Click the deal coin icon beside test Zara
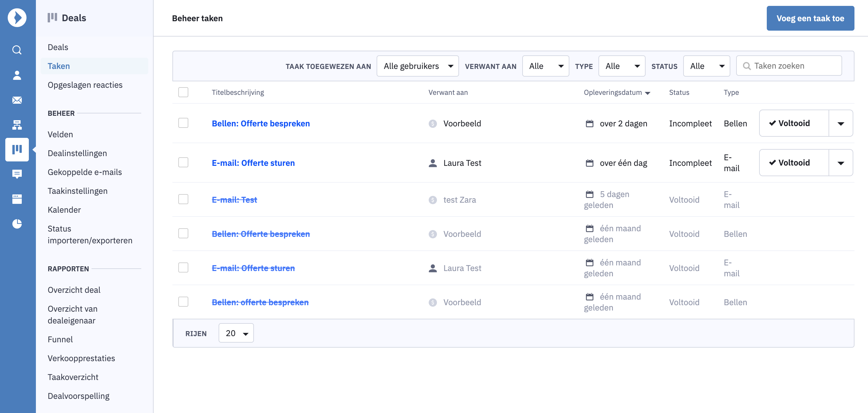 coord(433,200)
